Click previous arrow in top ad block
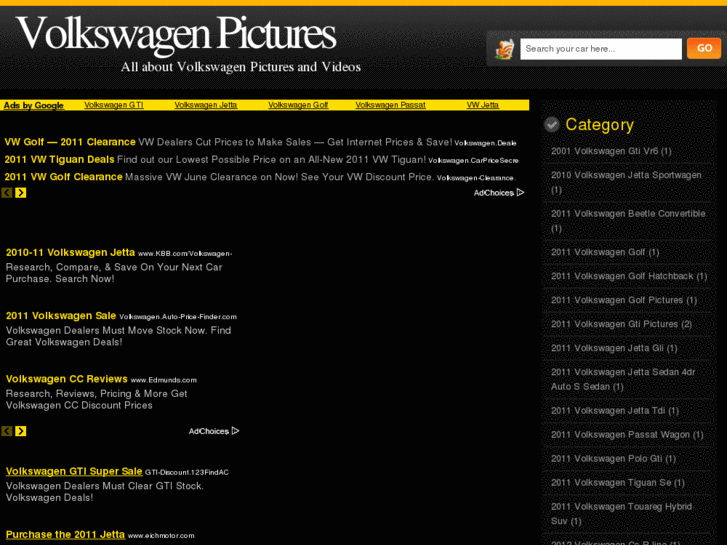The width and height of the screenshot is (727, 545). (x=7, y=192)
